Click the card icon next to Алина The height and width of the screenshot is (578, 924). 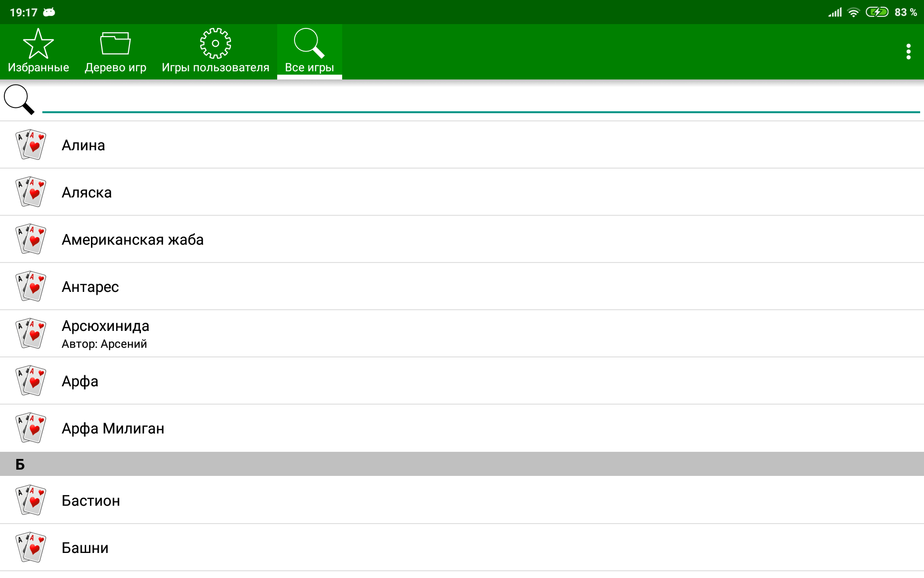coord(31,144)
